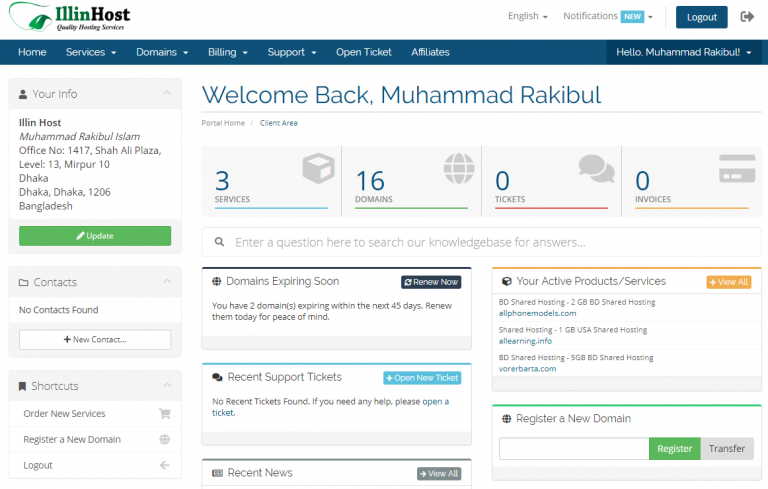768x489 pixels.
Task: Select Open Ticket in navigation bar
Action: [x=364, y=52]
